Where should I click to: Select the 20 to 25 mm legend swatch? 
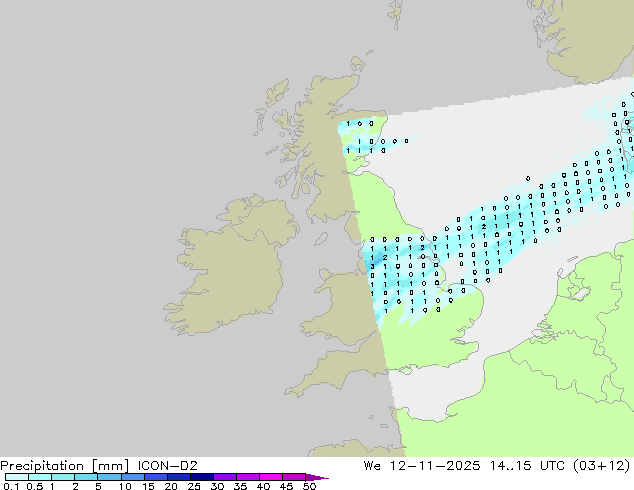(178, 477)
